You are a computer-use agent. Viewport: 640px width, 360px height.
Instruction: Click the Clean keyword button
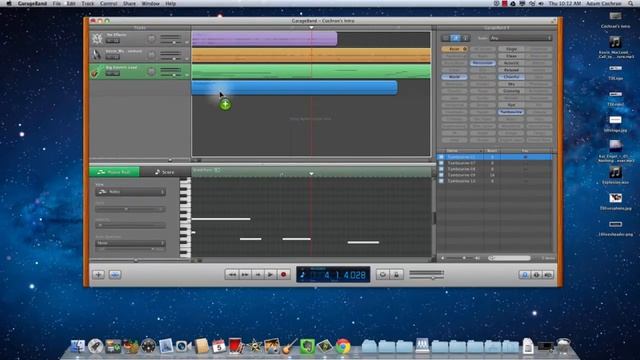(511, 56)
